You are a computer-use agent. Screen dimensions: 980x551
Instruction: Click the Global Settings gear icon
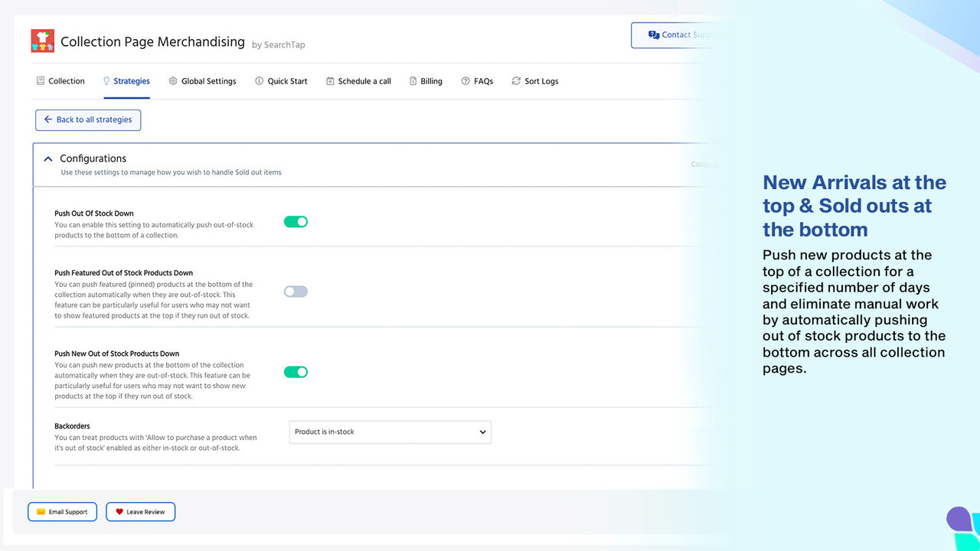point(173,81)
